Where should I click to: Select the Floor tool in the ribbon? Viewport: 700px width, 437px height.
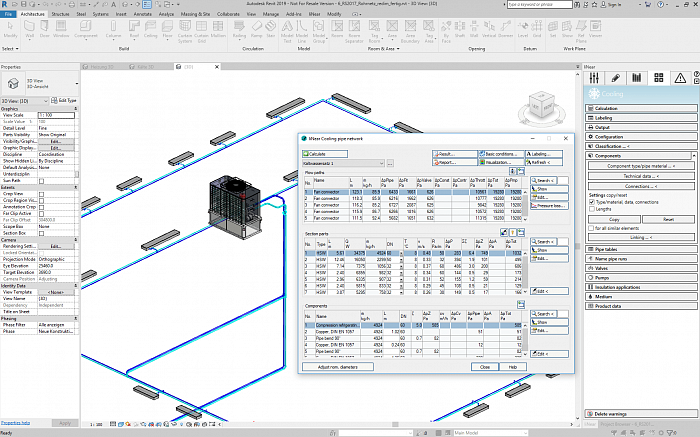(x=167, y=29)
